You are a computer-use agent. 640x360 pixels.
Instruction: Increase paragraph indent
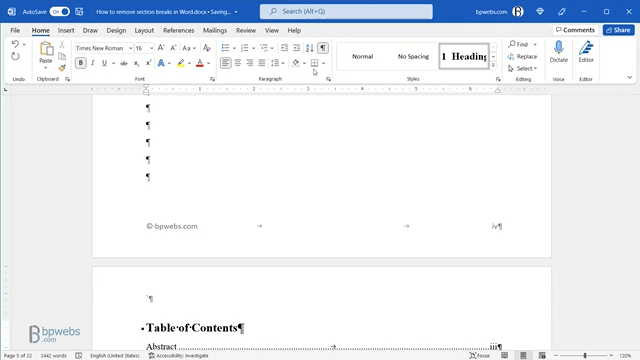click(x=297, y=48)
